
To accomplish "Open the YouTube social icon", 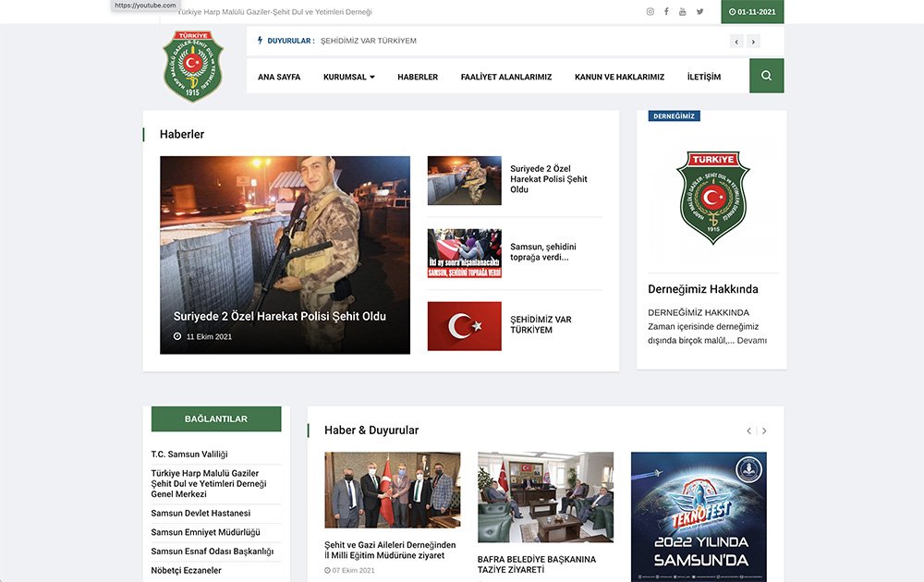I will coord(683,11).
